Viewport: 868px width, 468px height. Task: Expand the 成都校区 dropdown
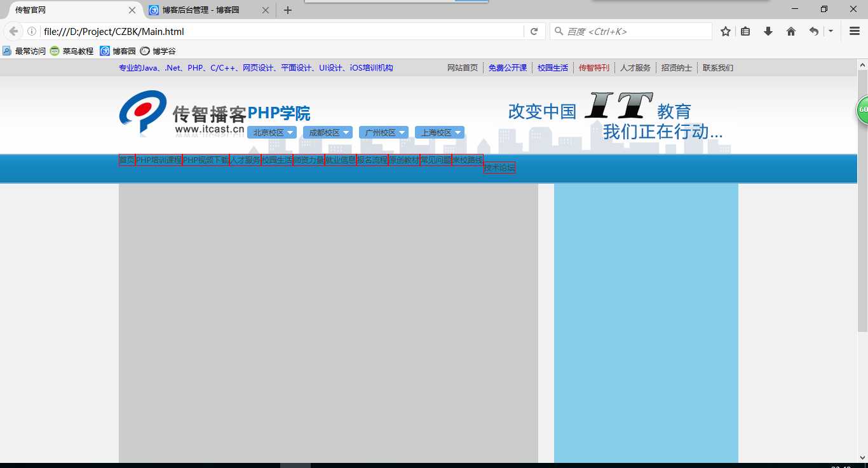327,132
